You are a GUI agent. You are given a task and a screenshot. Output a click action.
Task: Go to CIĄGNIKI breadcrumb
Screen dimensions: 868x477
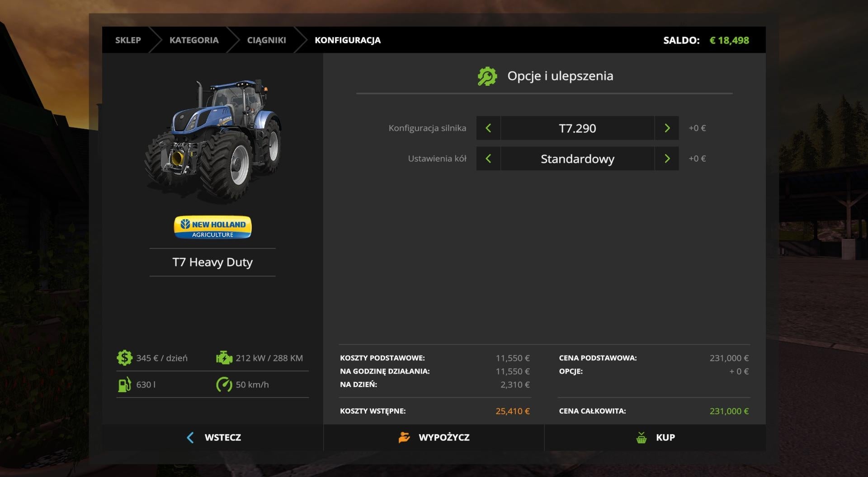tap(266, 40)
